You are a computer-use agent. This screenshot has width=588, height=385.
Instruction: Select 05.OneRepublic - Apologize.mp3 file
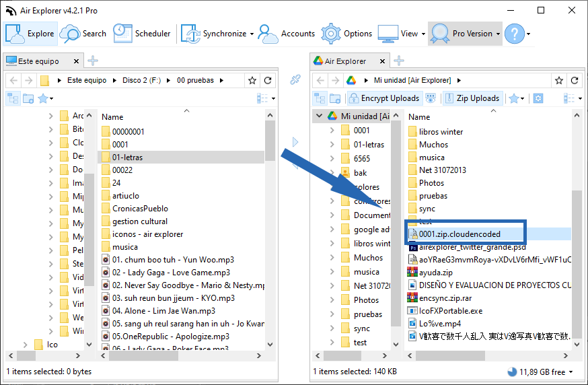(170, 337)
